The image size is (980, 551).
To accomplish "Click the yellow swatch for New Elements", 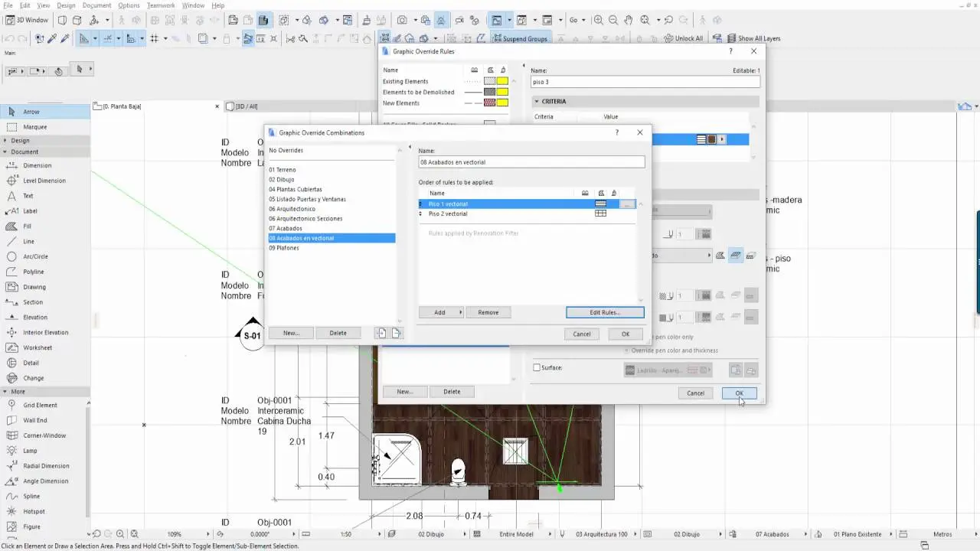I will [x=501, y=102].
